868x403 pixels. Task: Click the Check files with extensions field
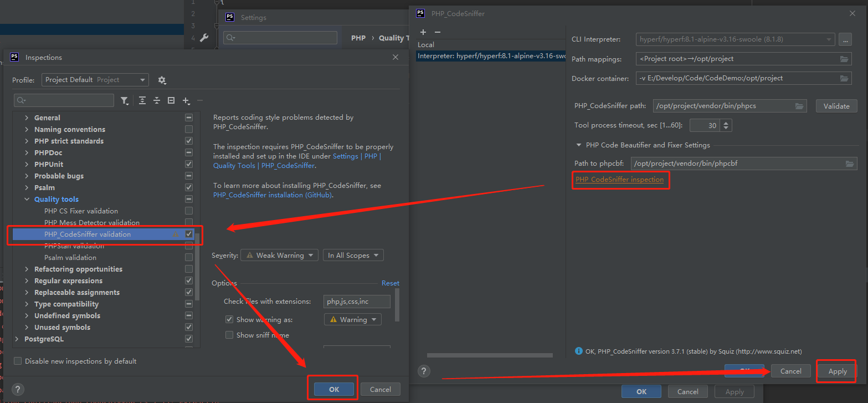pyautogui.click(x=357, y=302)
